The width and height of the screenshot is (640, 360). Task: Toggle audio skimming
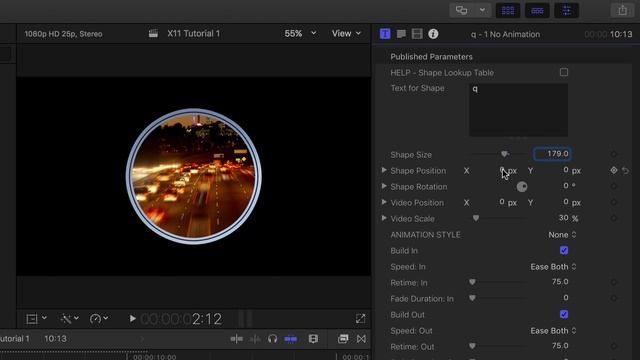click(255, 339)
